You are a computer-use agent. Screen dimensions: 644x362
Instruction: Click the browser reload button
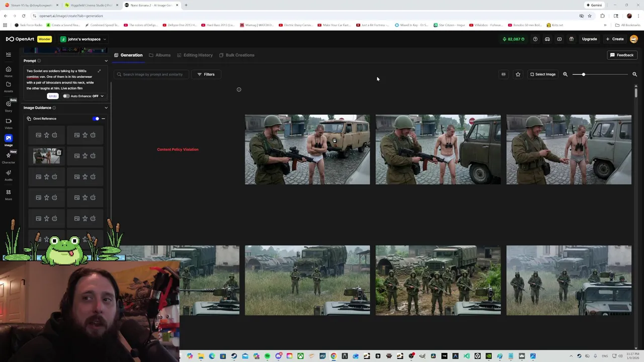(x=23, y=16)
